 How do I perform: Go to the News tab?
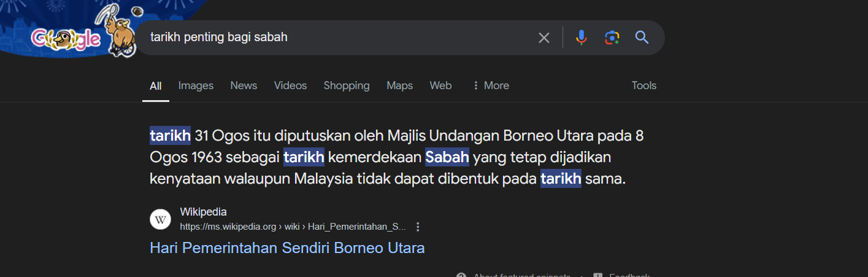pyautogui.click(x=244, y=85)
